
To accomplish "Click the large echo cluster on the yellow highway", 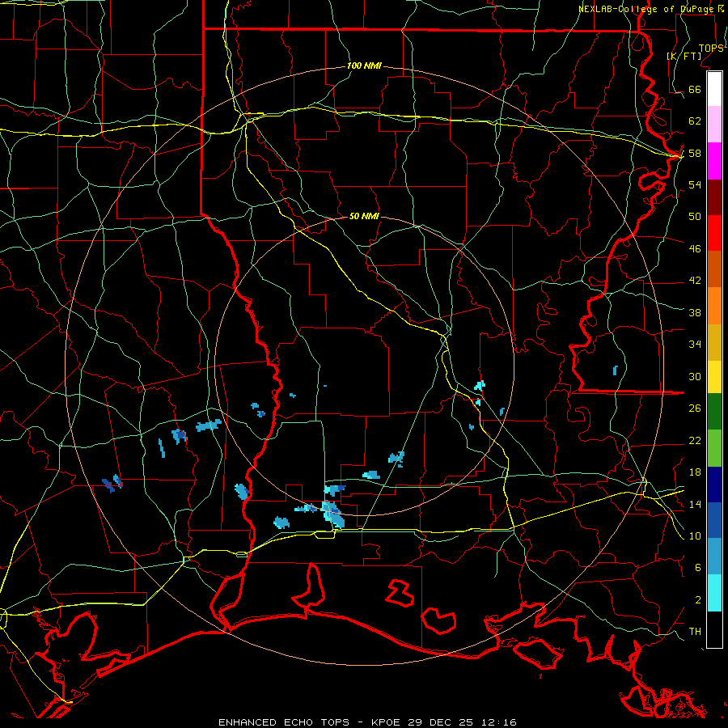I will click(333, 514).
